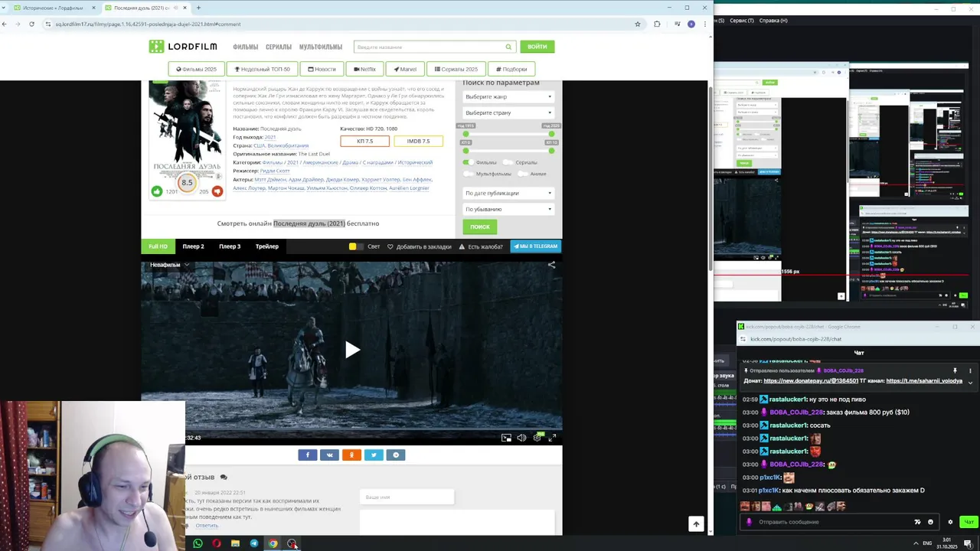Click the Ваше имя comment name field
Screen dimensions: 980x551
[407, 497]
